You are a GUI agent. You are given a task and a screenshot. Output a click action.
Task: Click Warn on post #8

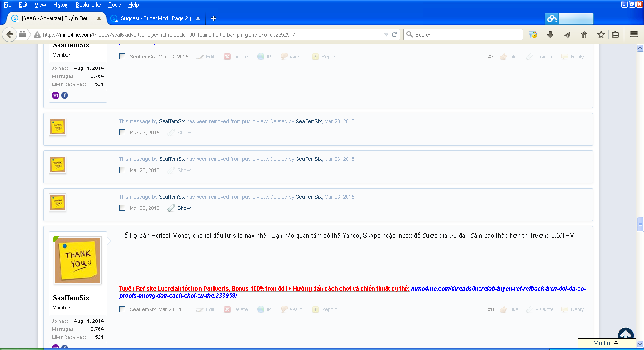pos(291,309)
